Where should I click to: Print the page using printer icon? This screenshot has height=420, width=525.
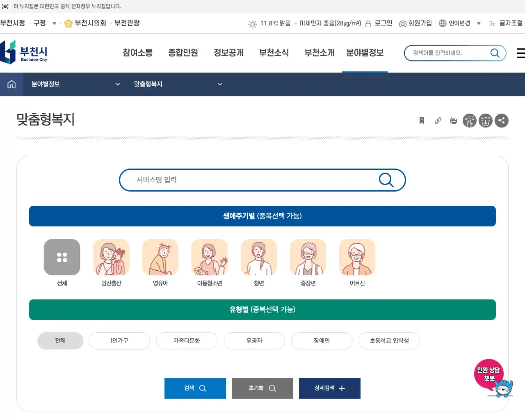click(x=453, y=121)
